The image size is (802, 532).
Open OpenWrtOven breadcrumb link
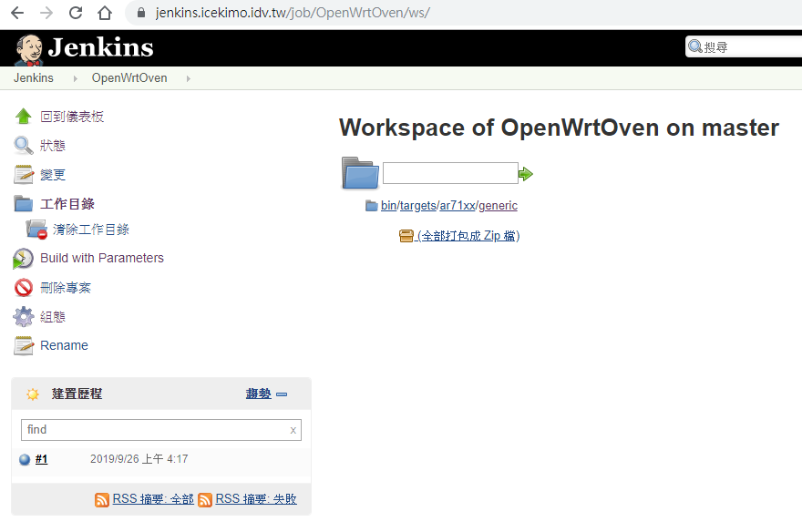click(129, 77)
